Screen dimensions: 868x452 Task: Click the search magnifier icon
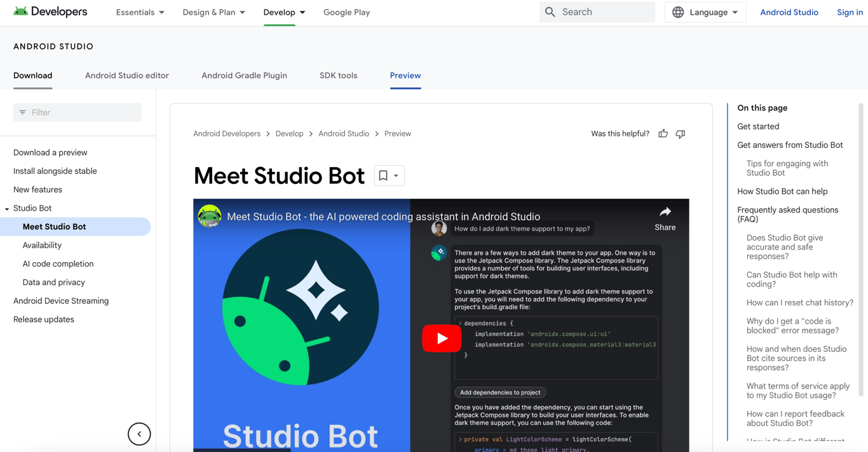click(549, 12)
